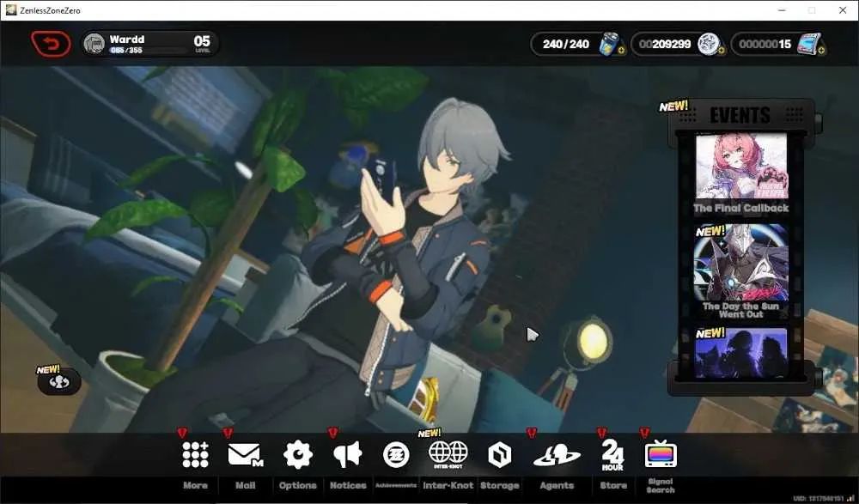Open the Mail envelope icon
The height and width of the screenshot is (504, 859).
click(246, 455)
